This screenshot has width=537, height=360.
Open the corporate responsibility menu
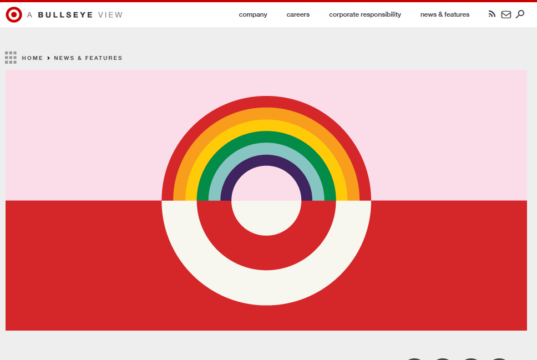point(365,15)
